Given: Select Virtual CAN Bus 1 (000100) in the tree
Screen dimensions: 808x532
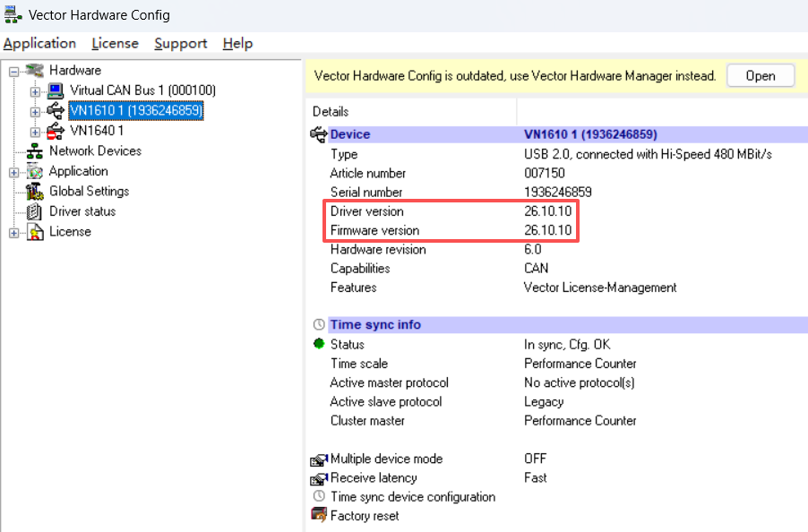Looking at the screenshot, I should [142, 90].
